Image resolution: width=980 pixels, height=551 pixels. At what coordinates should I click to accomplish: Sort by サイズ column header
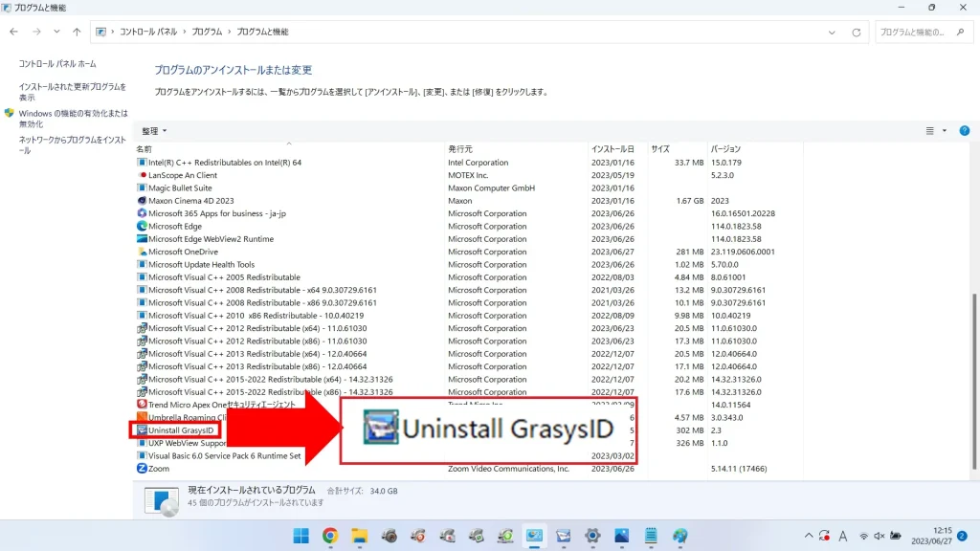click(x=660, y=148)
